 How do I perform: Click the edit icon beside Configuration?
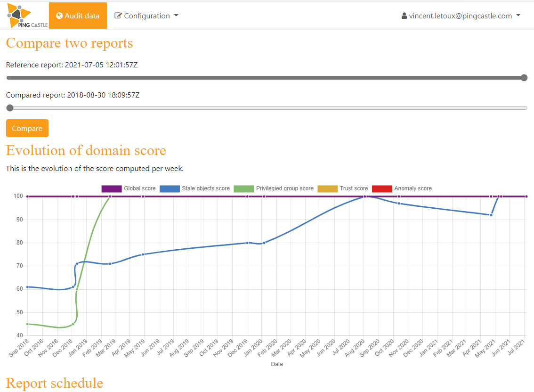pos(118,16)
